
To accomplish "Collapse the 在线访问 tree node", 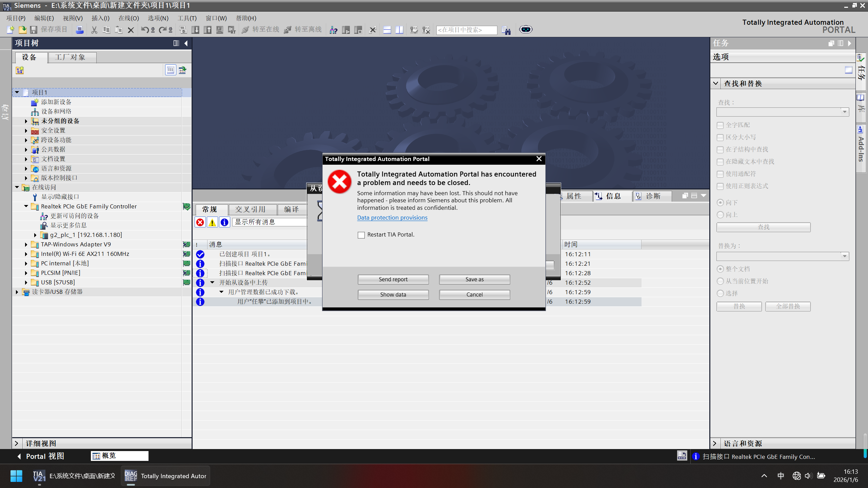I will 17,187.
